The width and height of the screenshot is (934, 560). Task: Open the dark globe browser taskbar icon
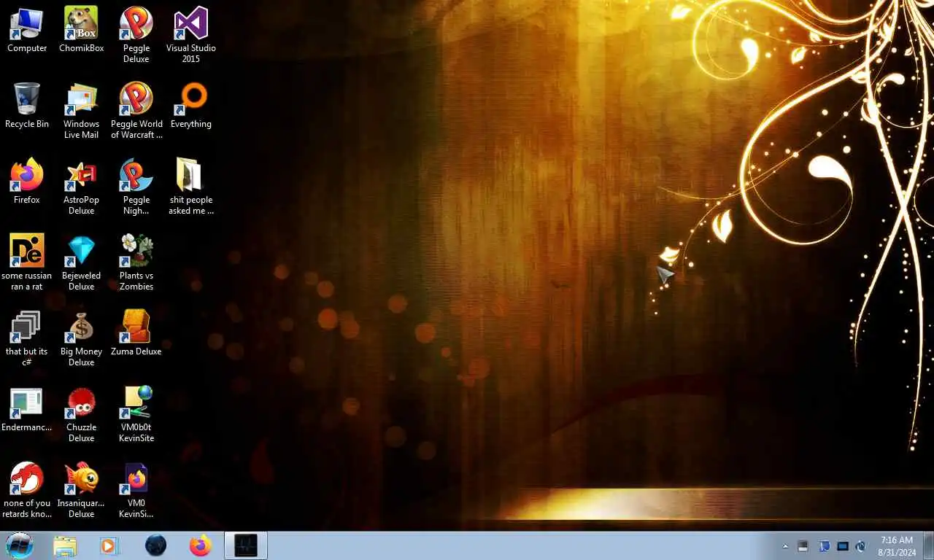[155, 545]
